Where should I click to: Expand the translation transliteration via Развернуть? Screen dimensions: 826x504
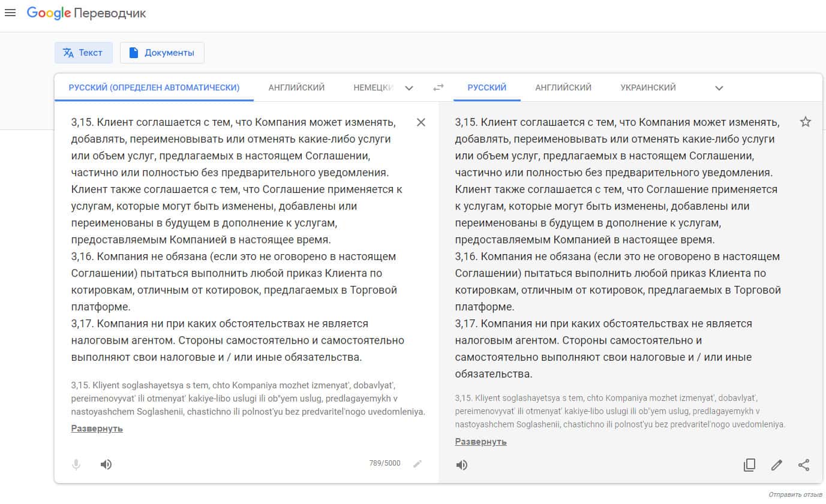481,442
